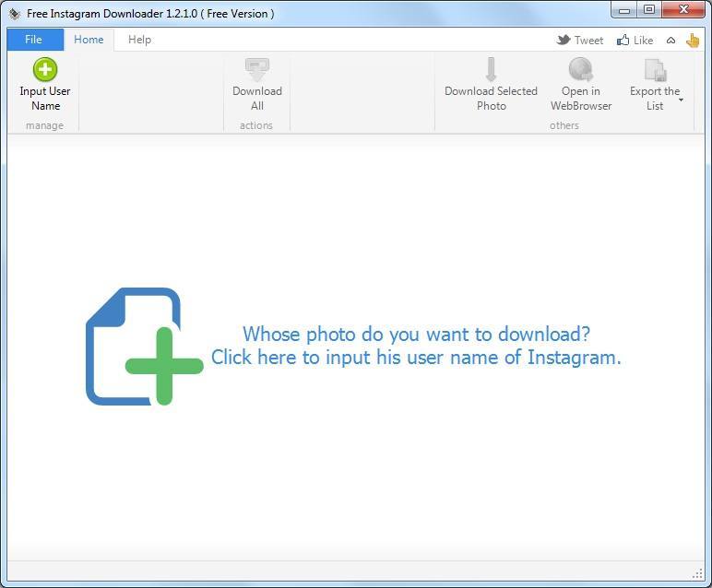Minimize the Free Instagram Downloader window
The image size is (712, 588).
(624, 10)
